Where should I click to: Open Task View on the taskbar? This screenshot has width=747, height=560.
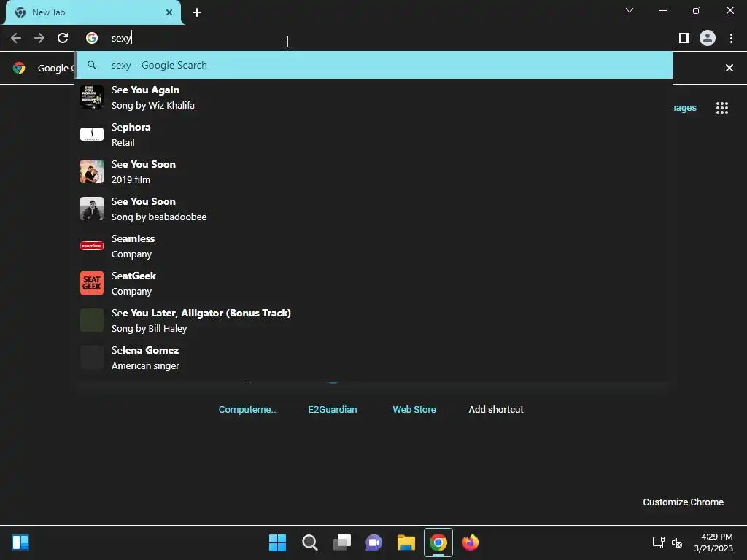342,542
